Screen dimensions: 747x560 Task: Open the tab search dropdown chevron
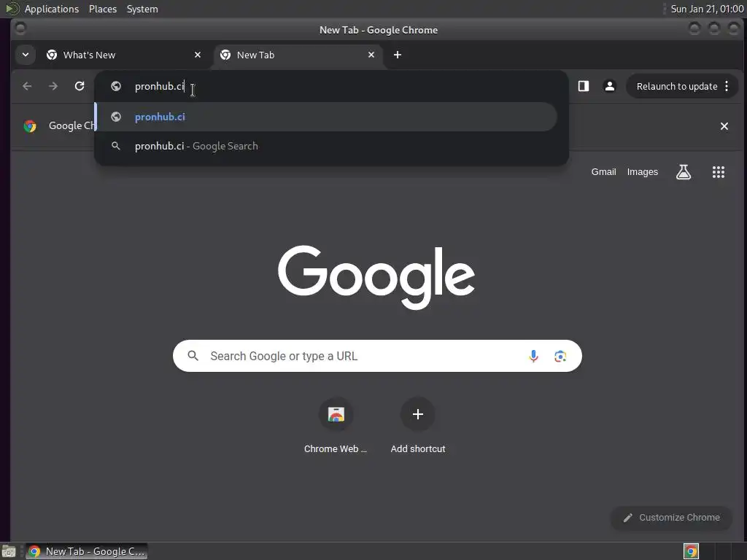click(26, 55)
